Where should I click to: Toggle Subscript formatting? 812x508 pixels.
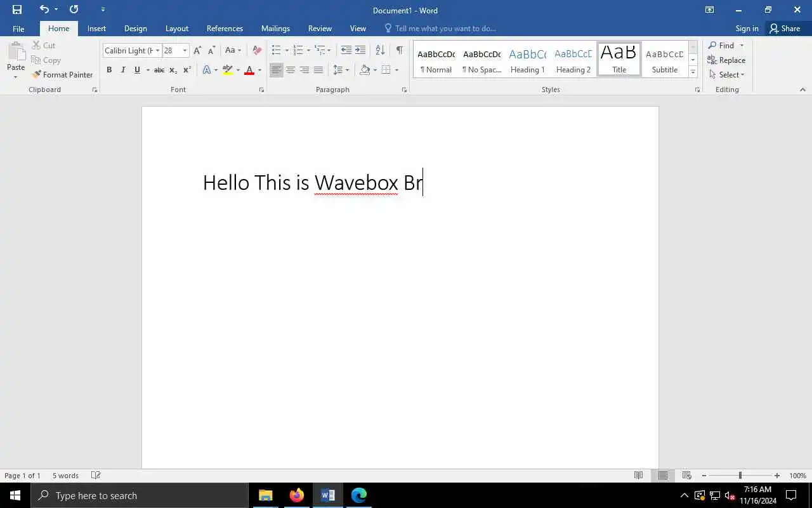pyautogui.click(x=173, y=70)
